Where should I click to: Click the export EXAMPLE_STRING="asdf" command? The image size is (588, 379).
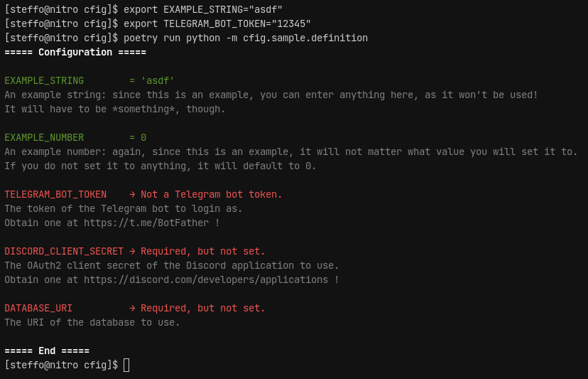point(203,10)
